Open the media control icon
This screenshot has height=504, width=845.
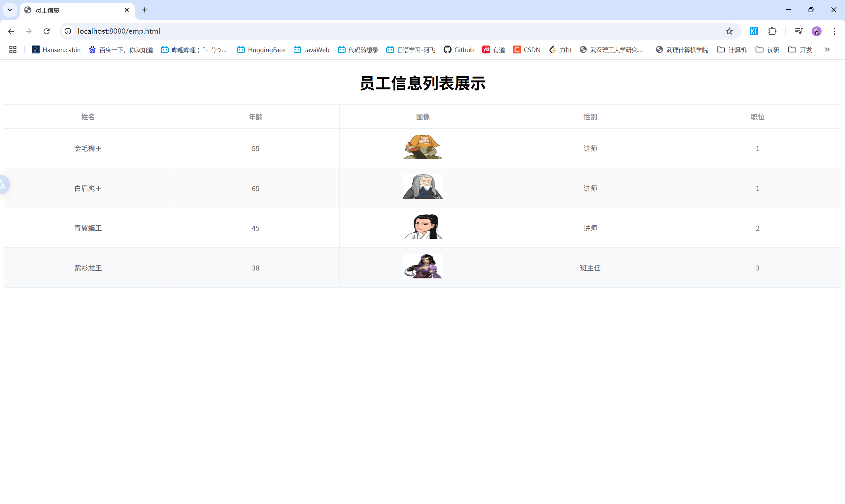pyautogui.click(x=798, y=31)
